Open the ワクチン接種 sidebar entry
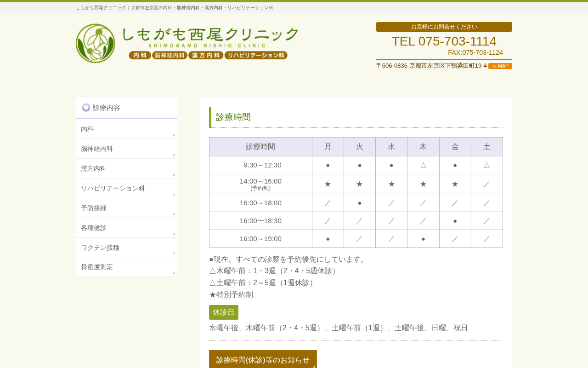The height and width of the screenshot is (368, 588). click(x=127, y=247)
